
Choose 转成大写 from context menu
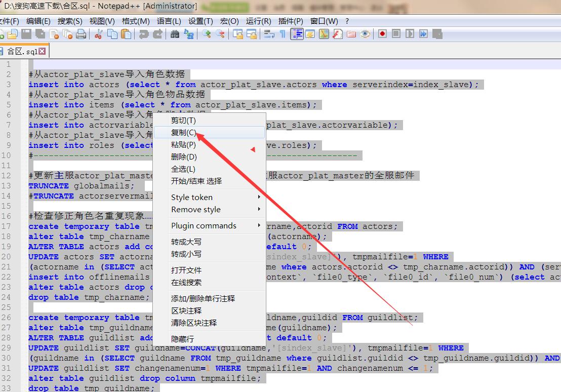click(x=186, y=242)
